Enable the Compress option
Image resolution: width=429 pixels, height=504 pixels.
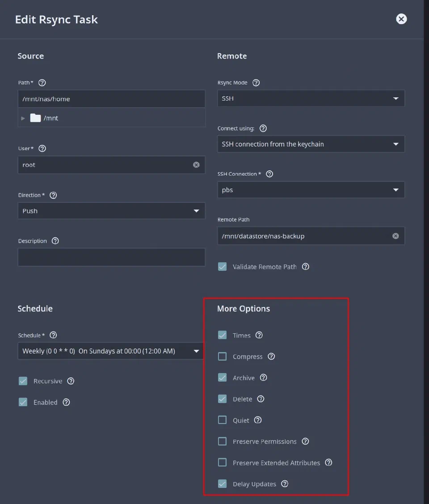coord(222,356)
